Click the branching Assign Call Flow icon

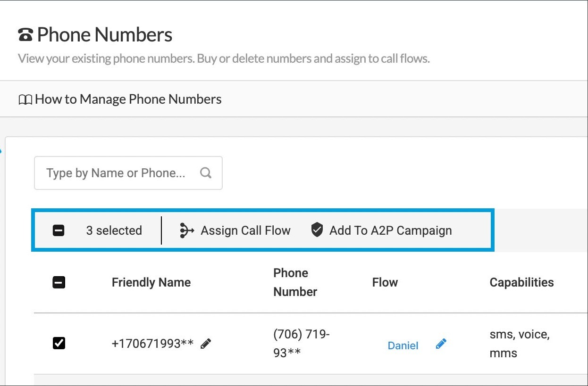187,230
